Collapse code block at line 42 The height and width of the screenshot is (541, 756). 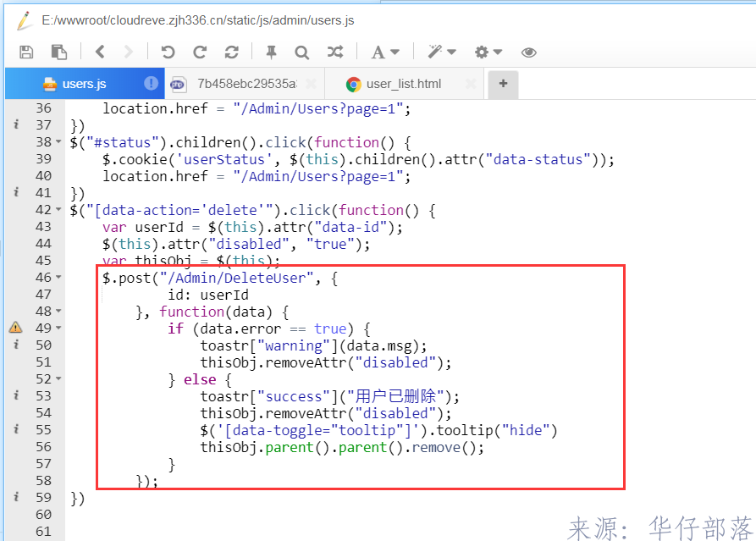tap(58, 210)
